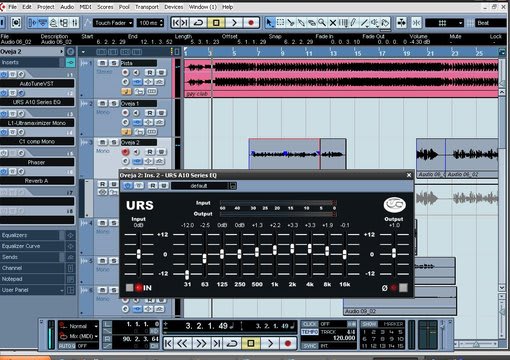This screenshot has height=360, width=510.
Task: Click the 1k band fader in URS EQ
Action: [275, 250]
